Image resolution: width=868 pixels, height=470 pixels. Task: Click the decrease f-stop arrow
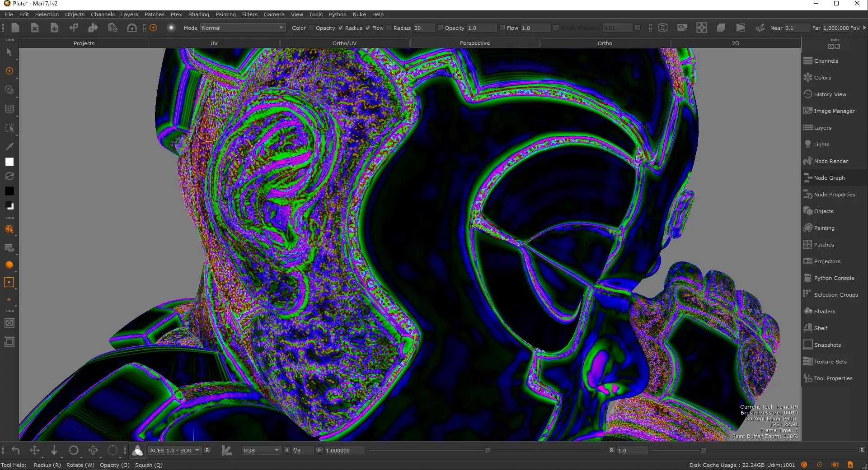click(x=287, y=451)
